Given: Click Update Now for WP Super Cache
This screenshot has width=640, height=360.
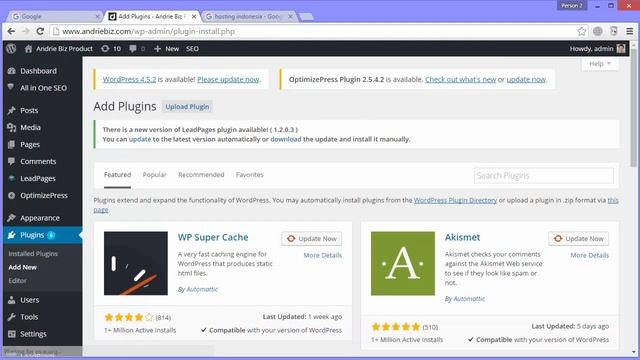Looking at the screenshot, I should (312, 239).
